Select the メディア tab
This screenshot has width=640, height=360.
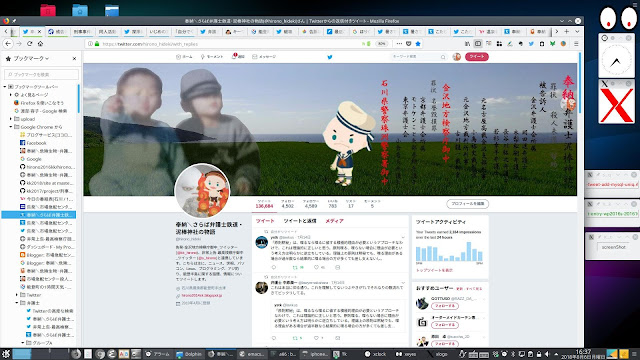click(334, 221)
